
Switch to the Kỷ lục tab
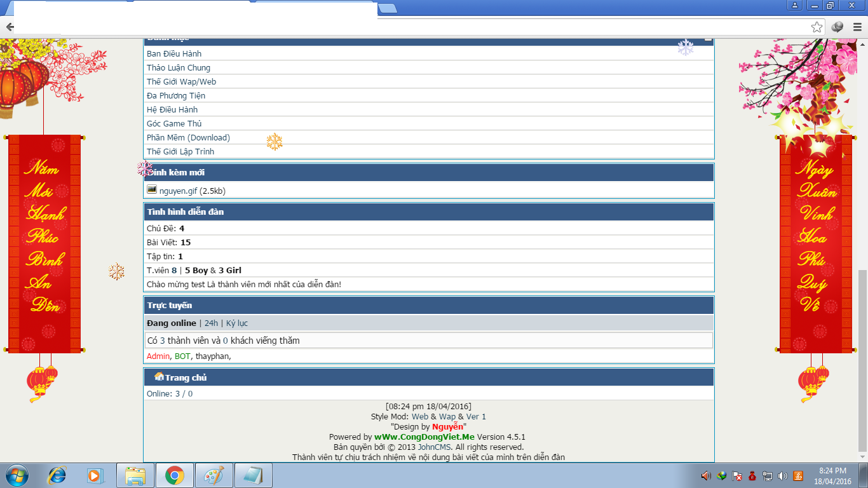(237, 323)
